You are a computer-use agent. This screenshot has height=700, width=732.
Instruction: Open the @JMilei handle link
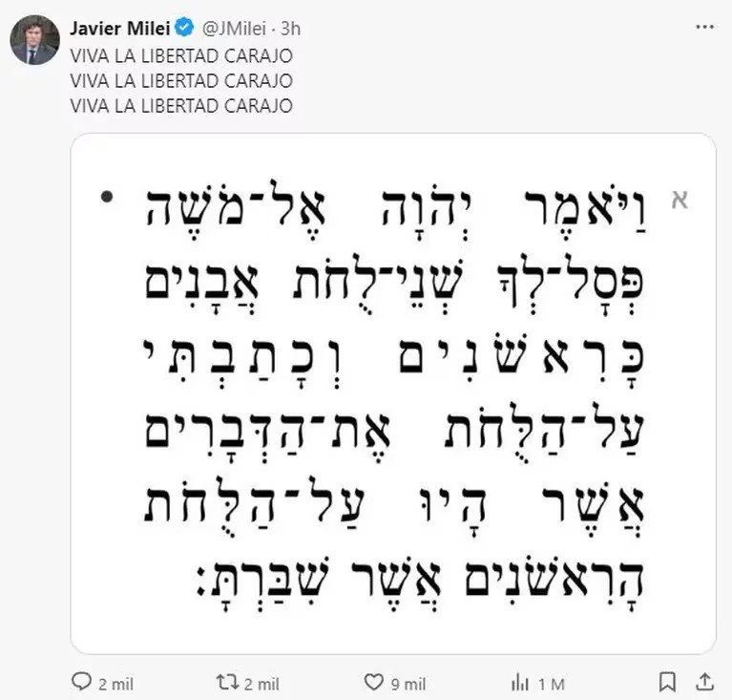pyautogui.click(x=220, y=29)
